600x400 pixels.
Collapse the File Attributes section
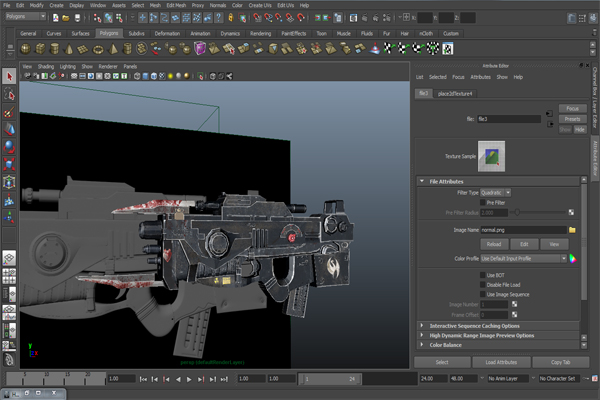[x=422, y=181]
